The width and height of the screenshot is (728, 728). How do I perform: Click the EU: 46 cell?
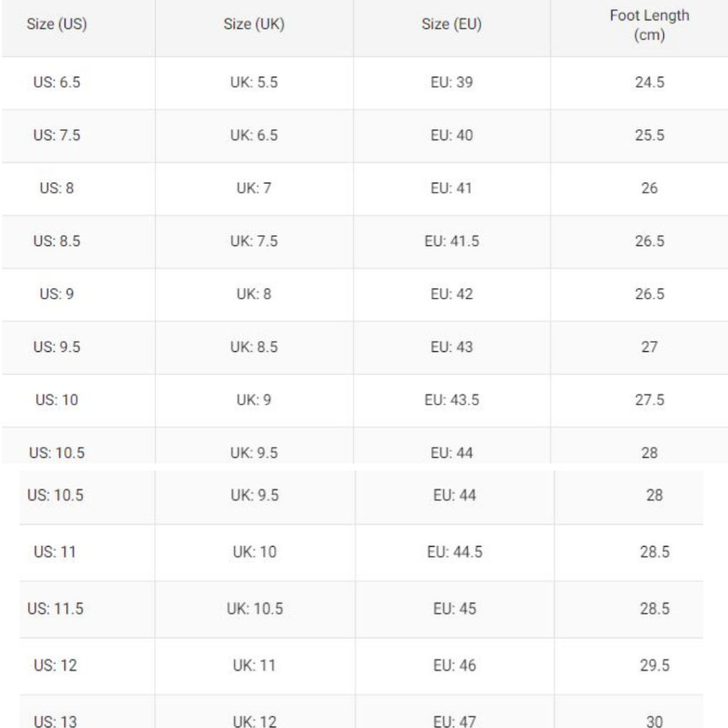coord(454,665)
